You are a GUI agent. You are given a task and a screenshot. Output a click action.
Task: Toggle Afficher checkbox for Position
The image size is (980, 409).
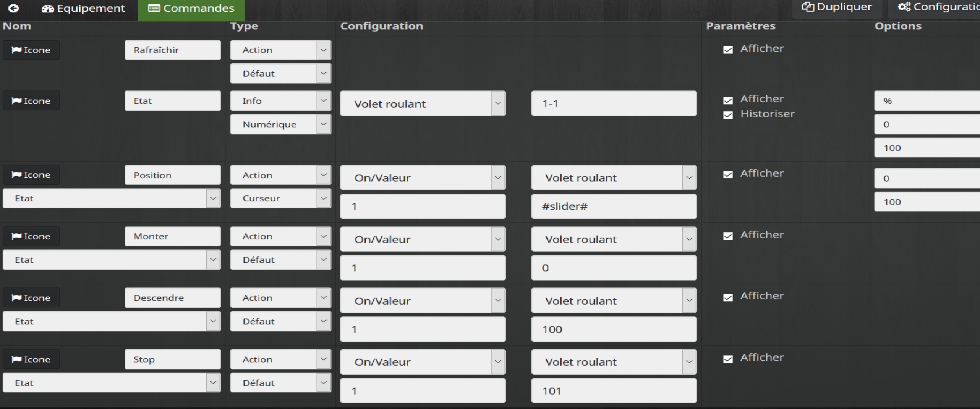(728, 175)
